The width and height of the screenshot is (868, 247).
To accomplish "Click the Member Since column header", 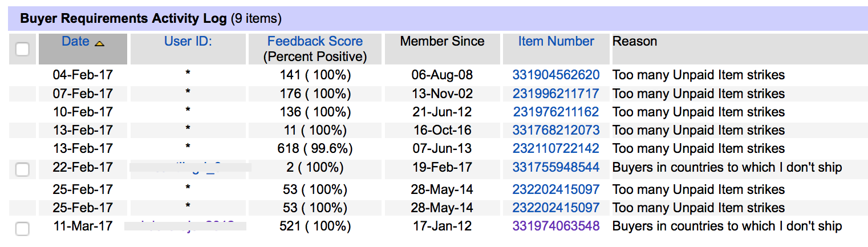I will tap(442, 41).
